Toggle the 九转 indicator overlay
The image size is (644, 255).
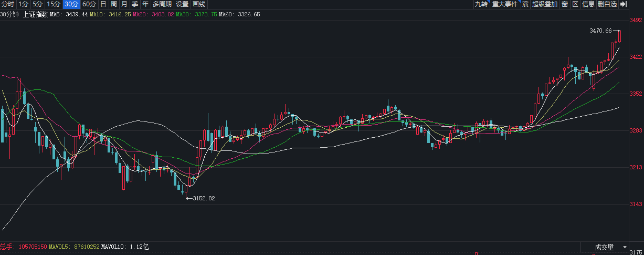pos(481,4)
